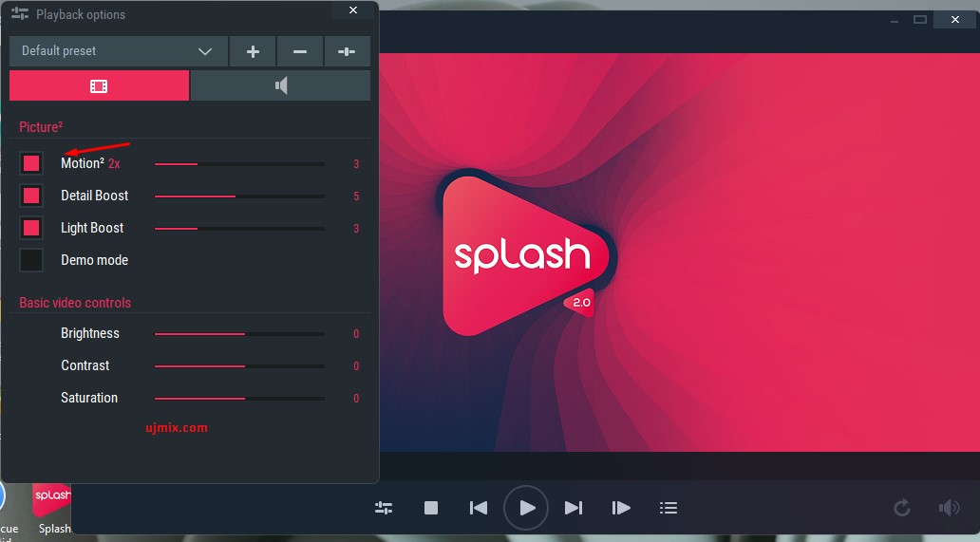Open the Default preset dropdown
The height and width of the screenshot is (542, 980).
click(119, 51)
